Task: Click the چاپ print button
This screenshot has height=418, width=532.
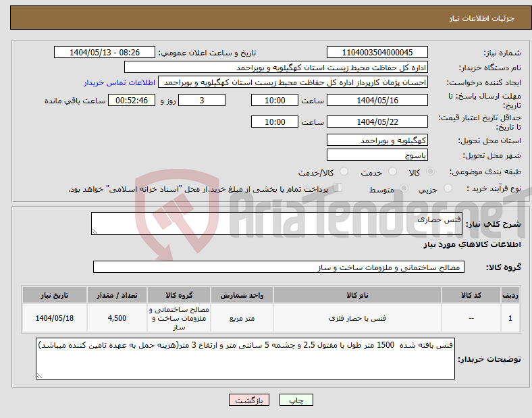Action: click(296, 400)
